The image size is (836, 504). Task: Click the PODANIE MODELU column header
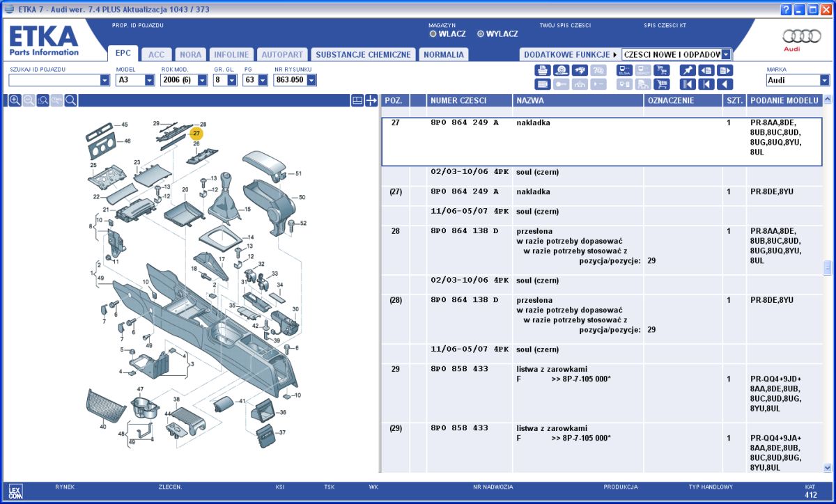(x=784, y=100)
